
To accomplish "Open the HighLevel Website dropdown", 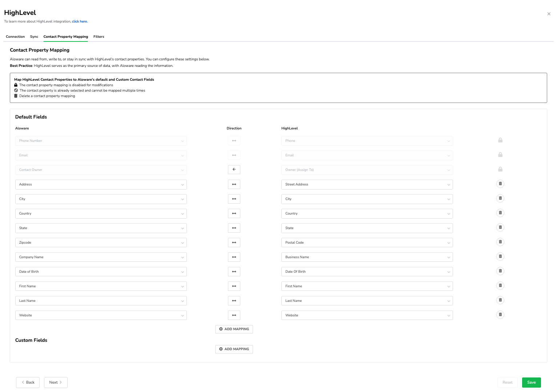I will click(x=367, y=315).
